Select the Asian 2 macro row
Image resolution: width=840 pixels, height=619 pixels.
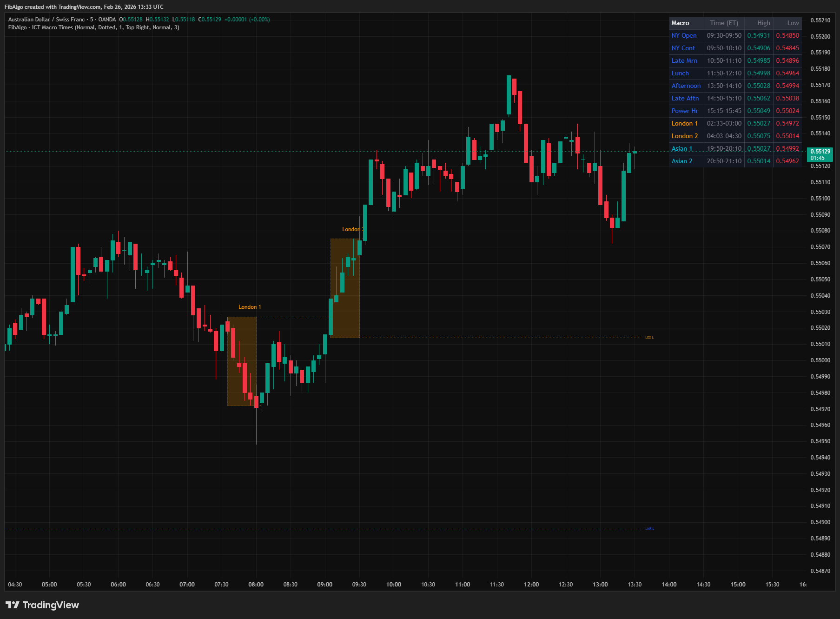click(681, 161)
